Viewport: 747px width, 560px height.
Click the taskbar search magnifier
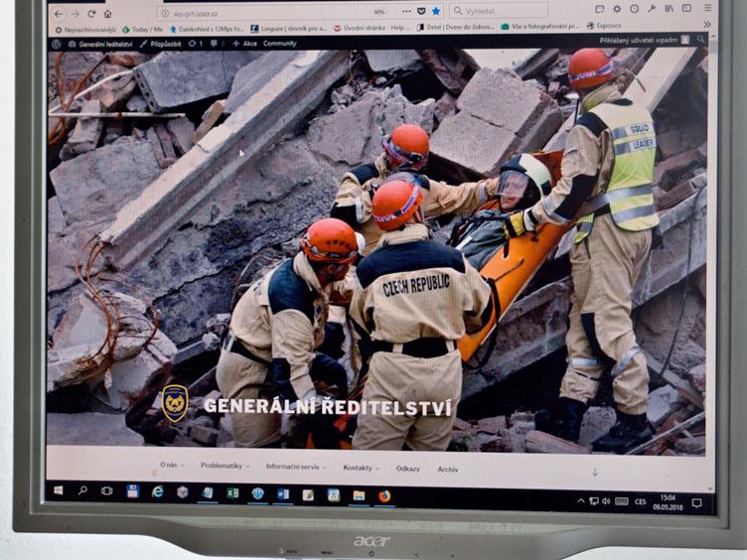point(82,490)
